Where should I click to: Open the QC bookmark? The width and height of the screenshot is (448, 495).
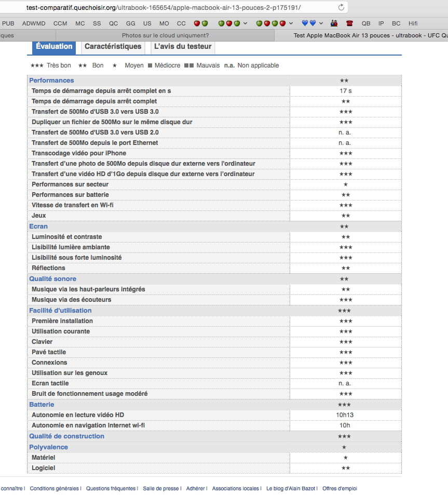[x=113, y=23]
